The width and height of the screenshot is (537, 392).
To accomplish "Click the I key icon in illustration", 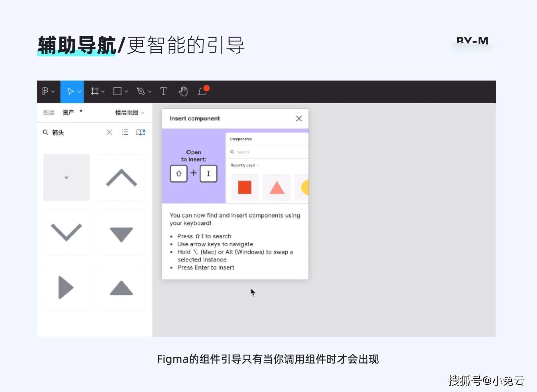I will [x=208, y=174].
